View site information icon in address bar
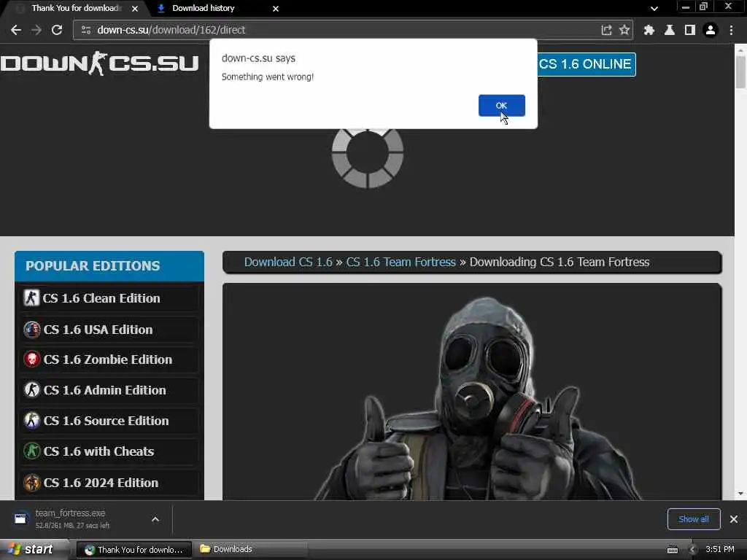747x560 pixels. [x=86, y=30]
